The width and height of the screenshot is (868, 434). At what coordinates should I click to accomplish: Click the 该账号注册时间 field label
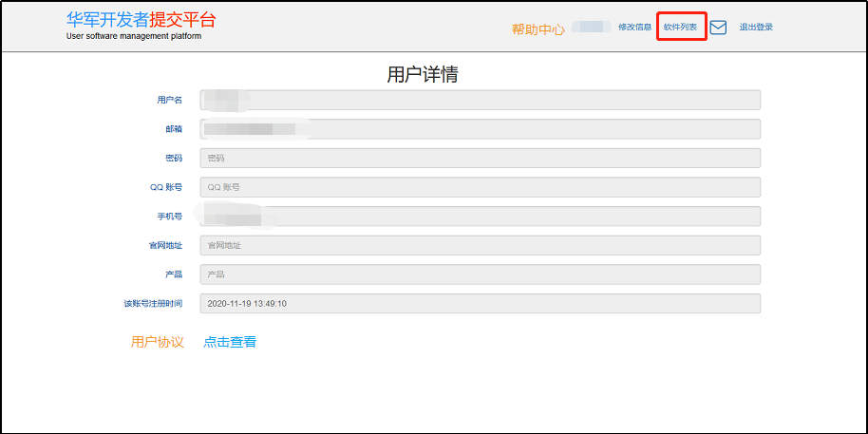tap(153, 304)
